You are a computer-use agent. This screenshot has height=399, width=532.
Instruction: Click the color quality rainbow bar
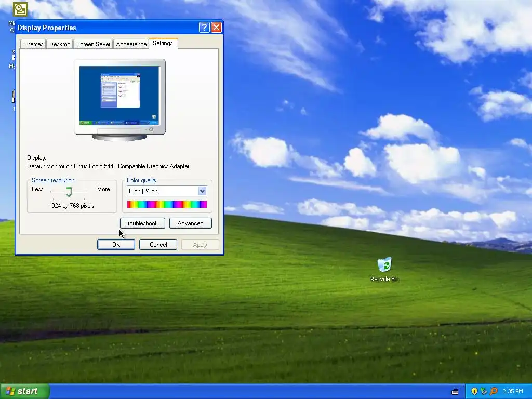coord(167,204)
